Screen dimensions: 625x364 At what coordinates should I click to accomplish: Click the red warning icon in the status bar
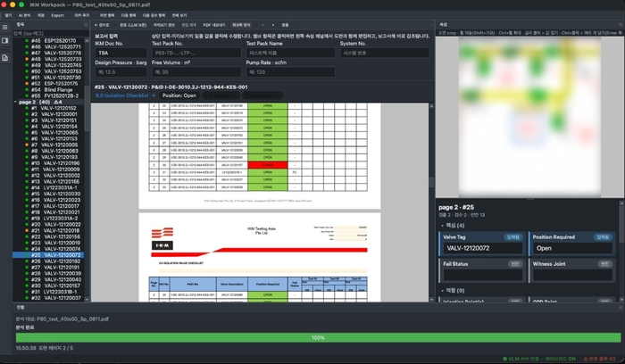tap(586, 359)
